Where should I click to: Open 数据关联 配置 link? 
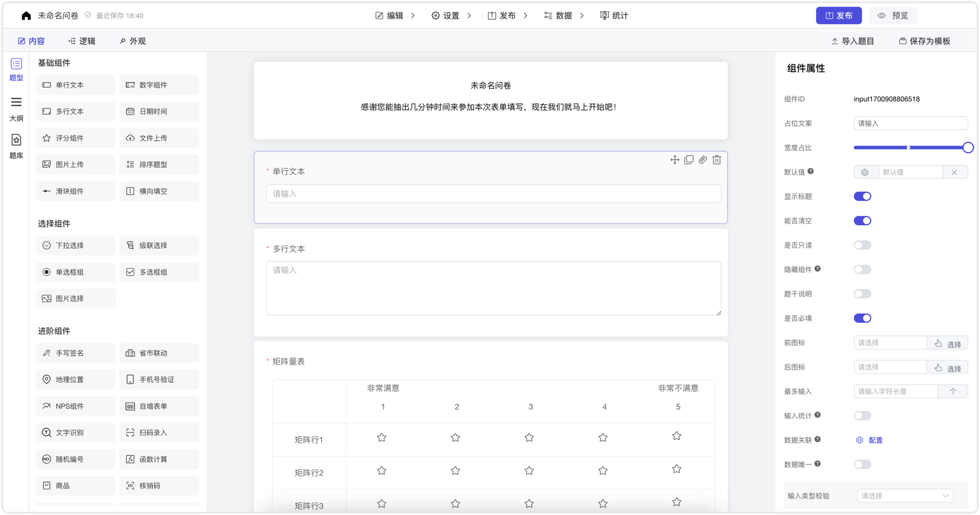click(x=869, y=440)
